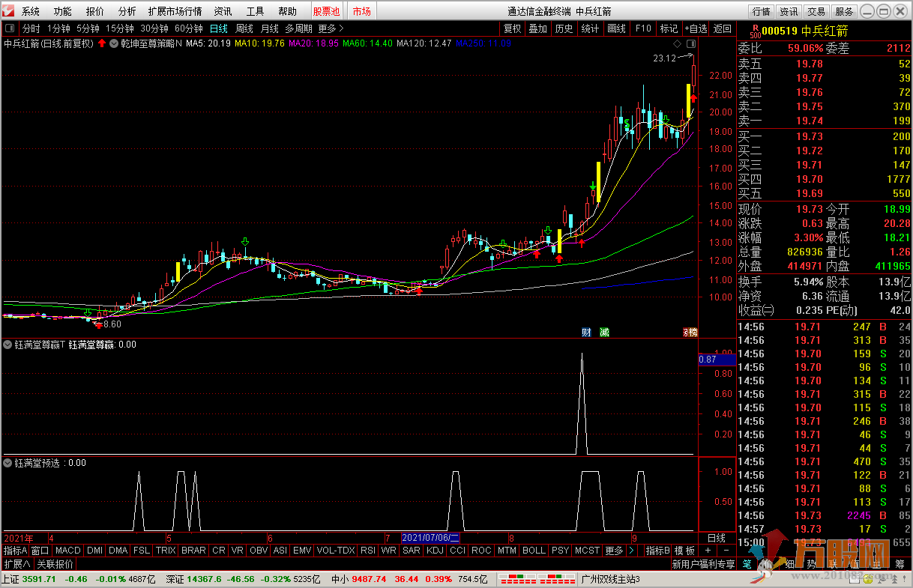Switch to 月线 chart period
The height and width of the screenshot is (588, 913).
tap(270, 28)
